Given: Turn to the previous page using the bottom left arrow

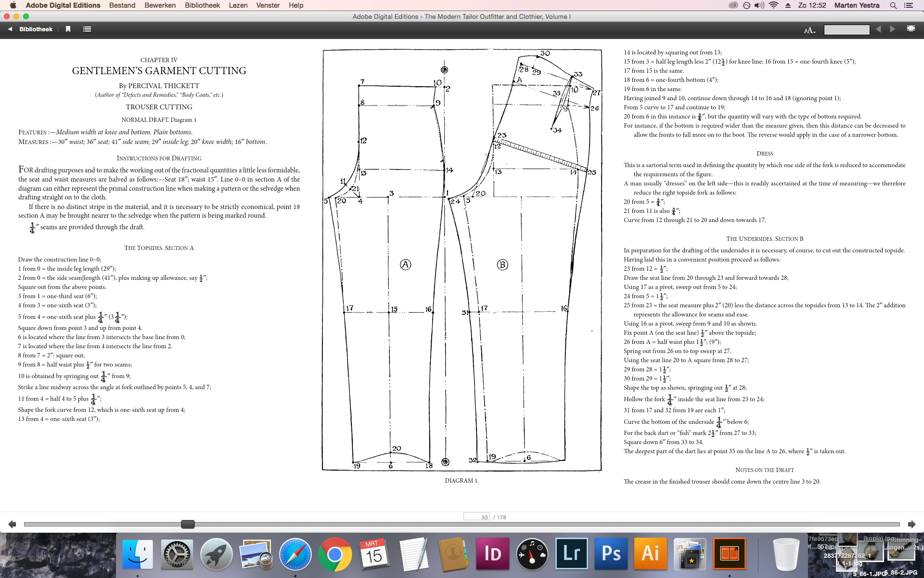Looking at the screenshot, I should click(13, 524).
